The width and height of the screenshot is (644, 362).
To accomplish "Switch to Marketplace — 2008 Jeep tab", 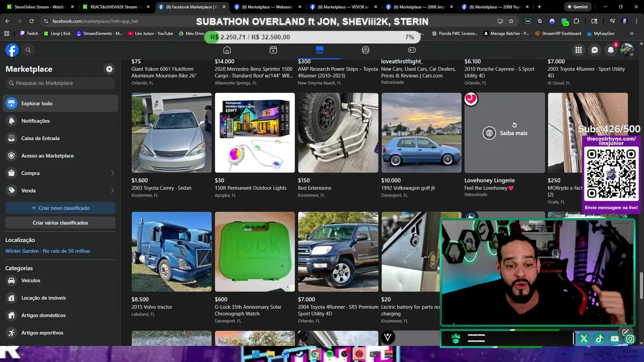I will [x=418, y=7].
